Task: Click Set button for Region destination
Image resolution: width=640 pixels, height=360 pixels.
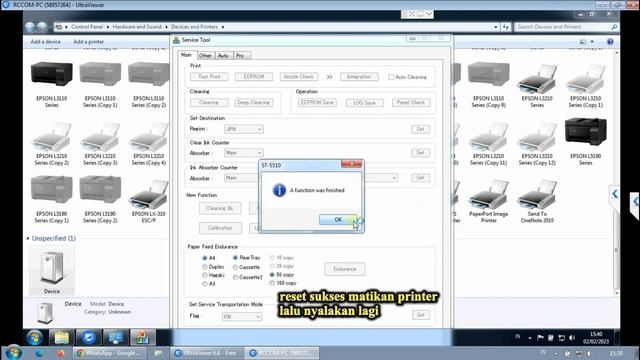Action: (420, 129)
